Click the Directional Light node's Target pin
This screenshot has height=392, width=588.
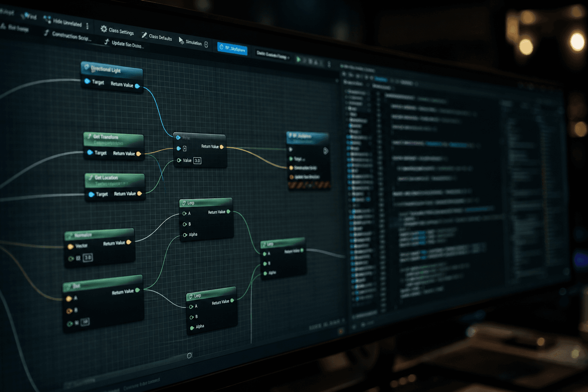point(87,81)
